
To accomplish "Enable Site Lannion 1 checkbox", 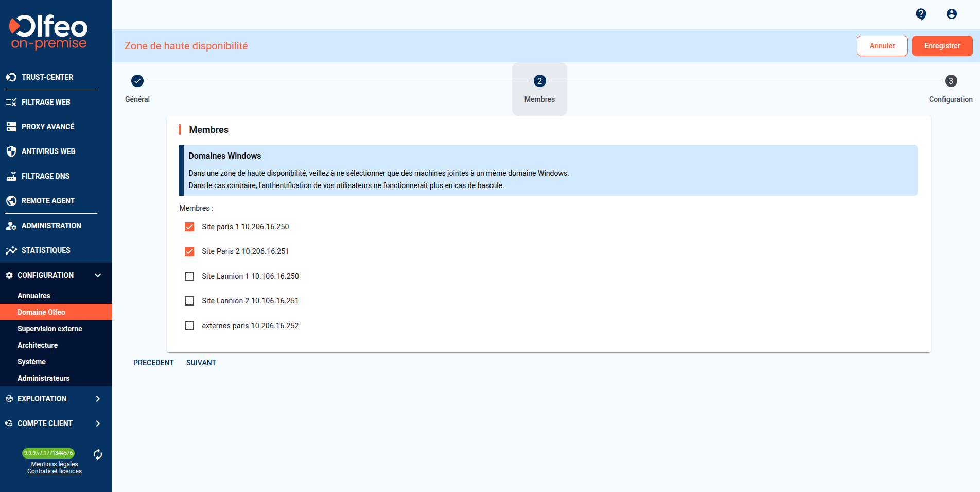I will pos(189,276).
